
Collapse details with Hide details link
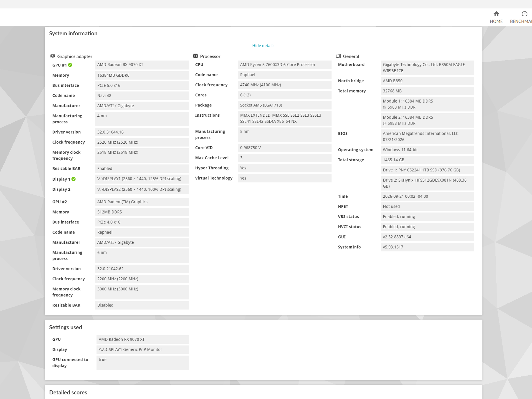[x=263, y=46]
